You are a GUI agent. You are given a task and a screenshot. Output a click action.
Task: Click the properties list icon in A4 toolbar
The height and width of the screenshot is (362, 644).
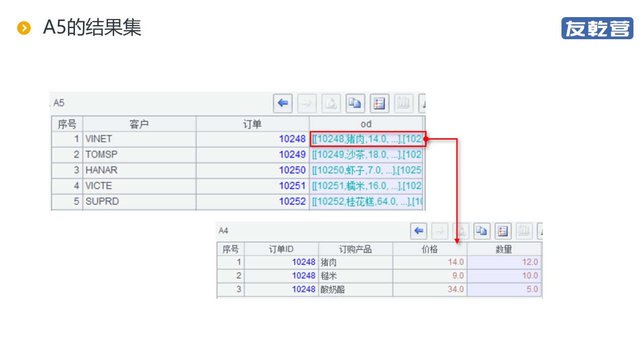coord(503,231)
